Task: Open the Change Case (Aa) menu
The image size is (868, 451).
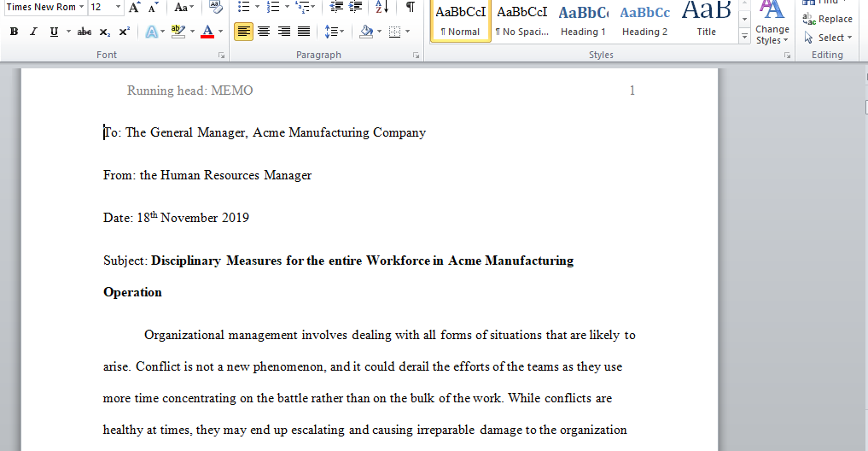Action: tap(184, 7)
